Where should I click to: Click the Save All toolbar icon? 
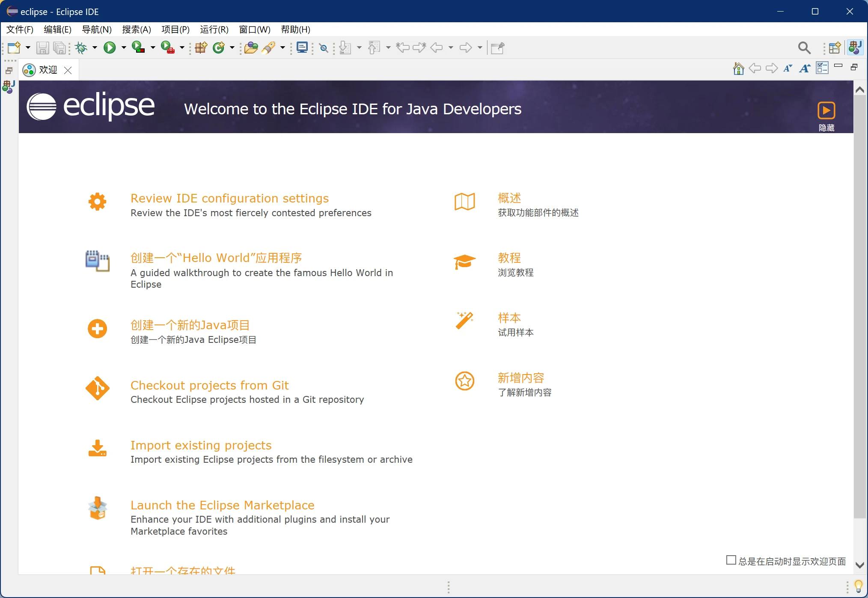tap(60, 48)
